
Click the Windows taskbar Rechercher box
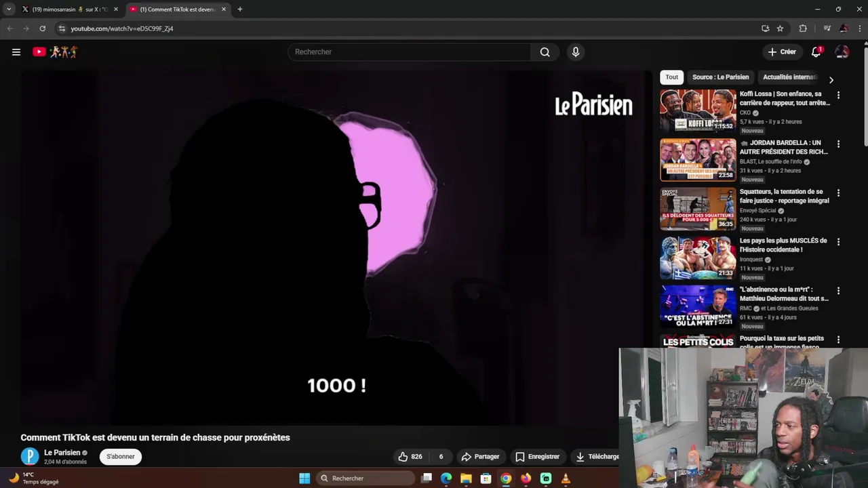click(x=366, y=479)
